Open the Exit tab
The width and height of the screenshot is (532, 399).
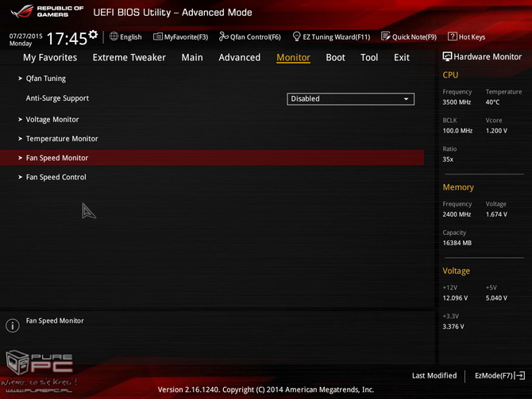pyautogui.click(x=402, y=58)
